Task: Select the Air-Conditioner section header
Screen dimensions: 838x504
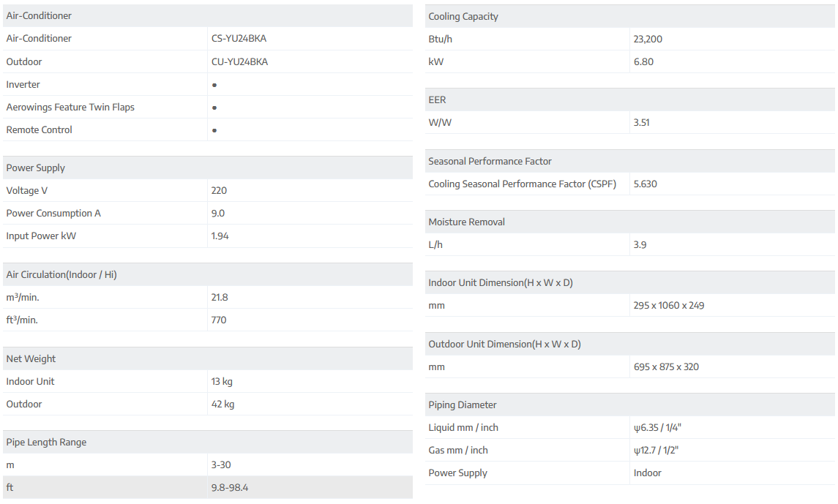Action: [39, 15]
